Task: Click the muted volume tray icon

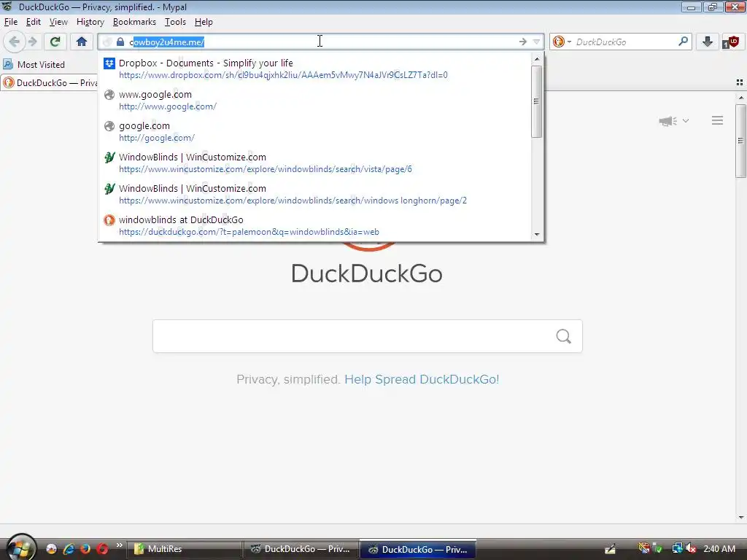Action: click(691, 549)
